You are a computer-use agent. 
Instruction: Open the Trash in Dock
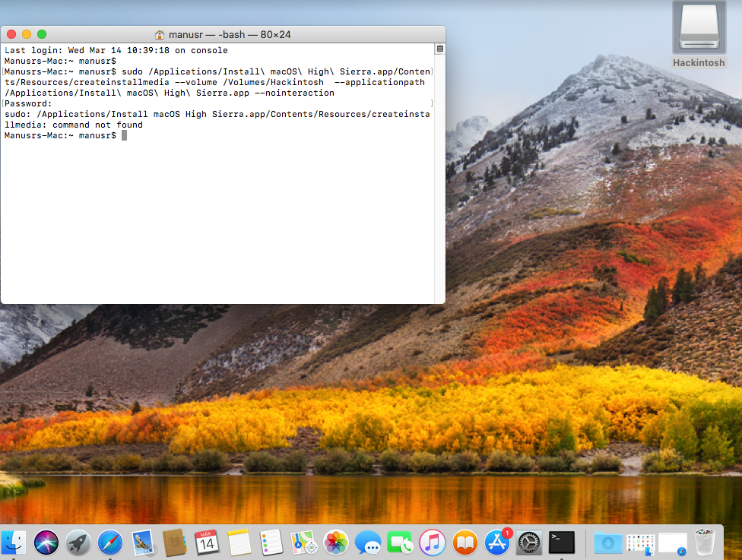click(705, 542)
